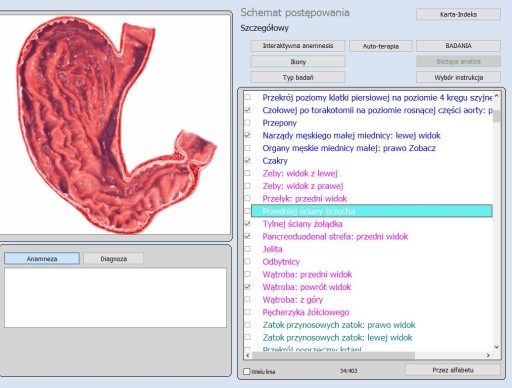Open Typ badań button
The image size is (512, 388).
tap(298, 77)
